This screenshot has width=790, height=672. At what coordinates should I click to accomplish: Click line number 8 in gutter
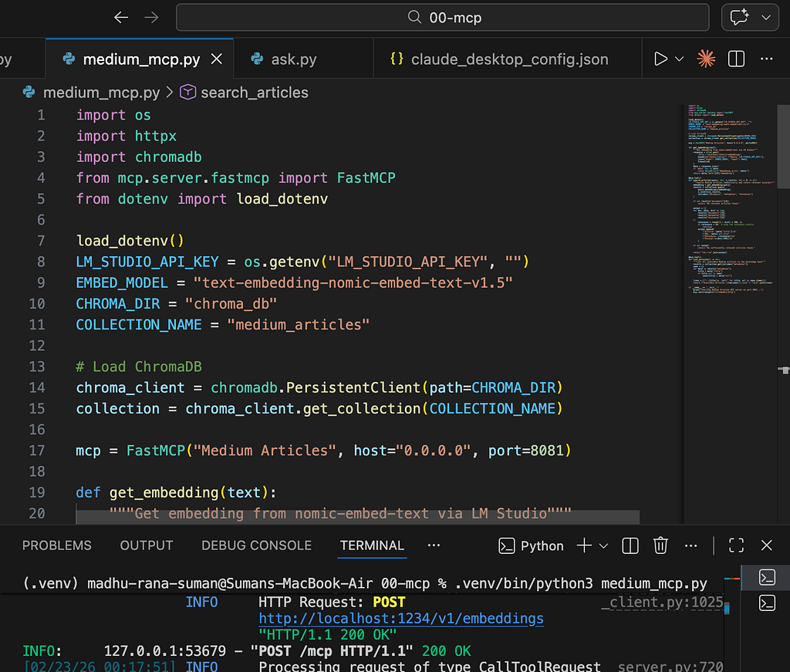click(41, 262)
